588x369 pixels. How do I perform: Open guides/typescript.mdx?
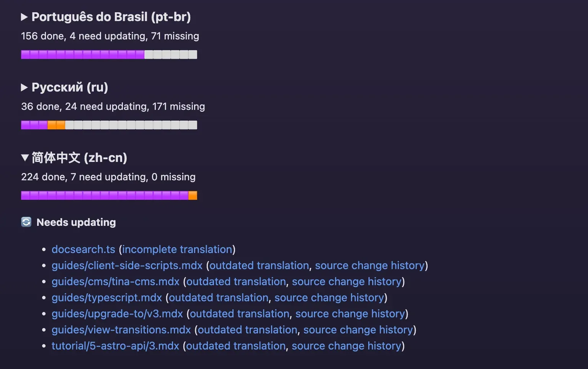107,297
